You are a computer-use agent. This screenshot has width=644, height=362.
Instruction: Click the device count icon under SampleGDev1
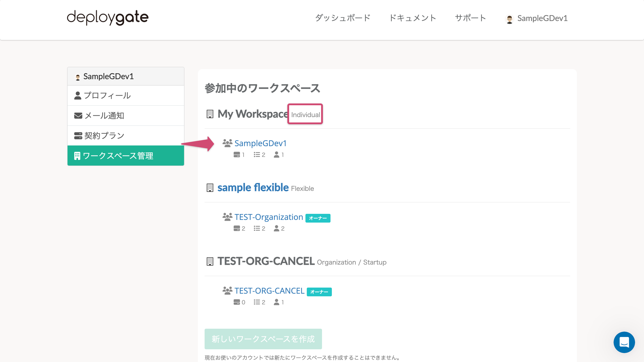click(x=237, y=154)
